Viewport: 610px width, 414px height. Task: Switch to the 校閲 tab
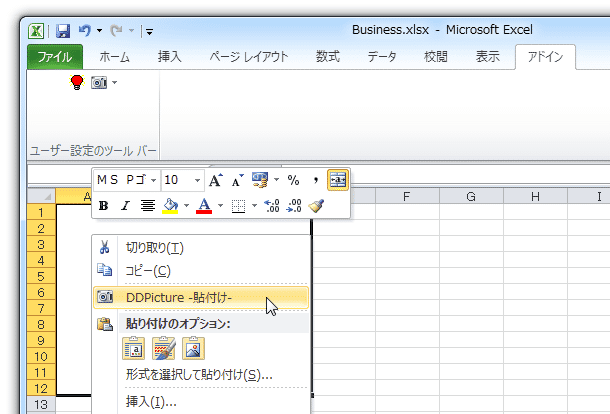pos(436,57)
